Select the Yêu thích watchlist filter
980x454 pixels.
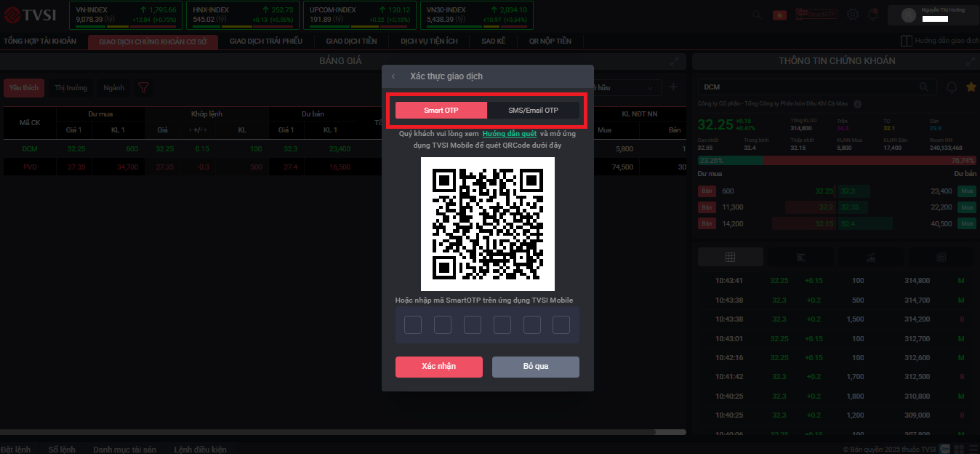pos(24,88)
